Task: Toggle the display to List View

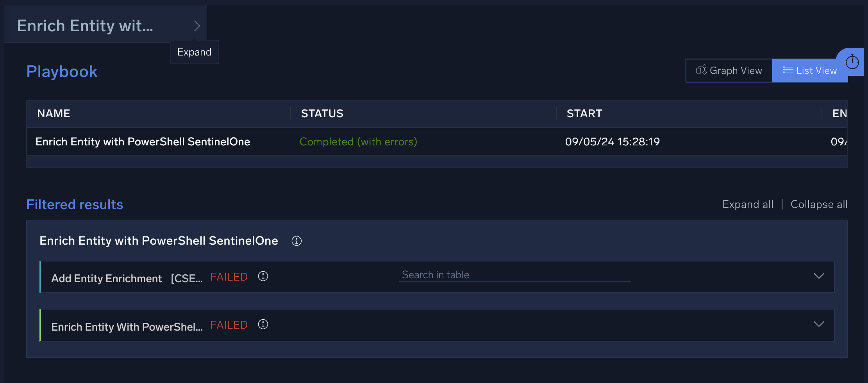Action: click(809, 70)
